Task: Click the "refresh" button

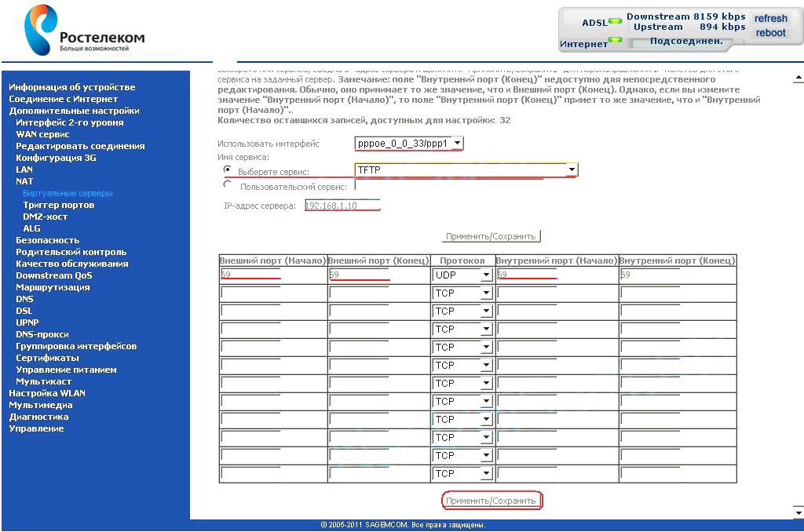Action: (770, 17)
